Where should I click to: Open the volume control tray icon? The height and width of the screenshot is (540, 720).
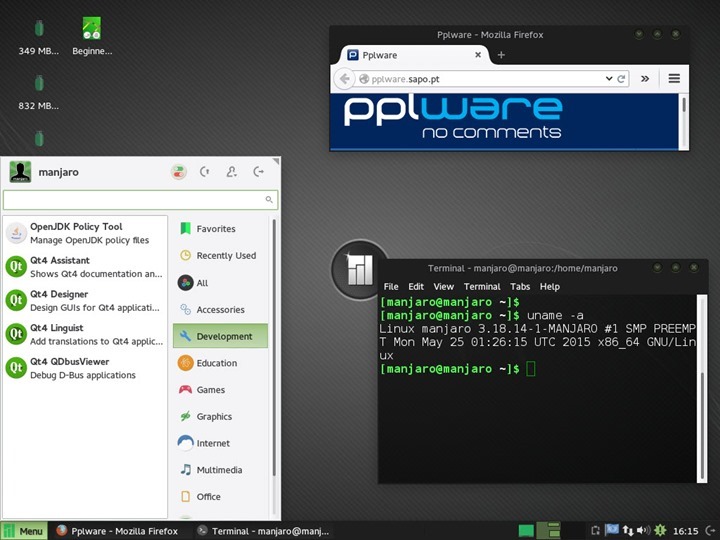644,531
